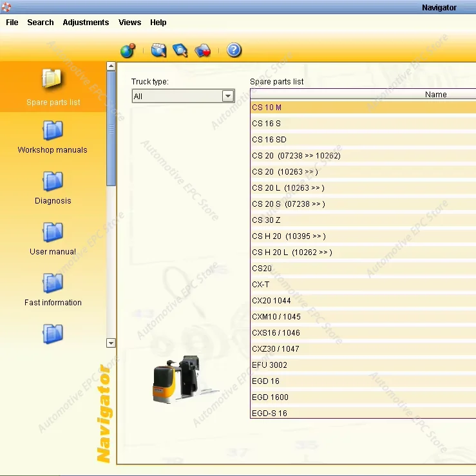Open the Views menu
The height and width of the screenshot is (476, 476).
[129, 22]
